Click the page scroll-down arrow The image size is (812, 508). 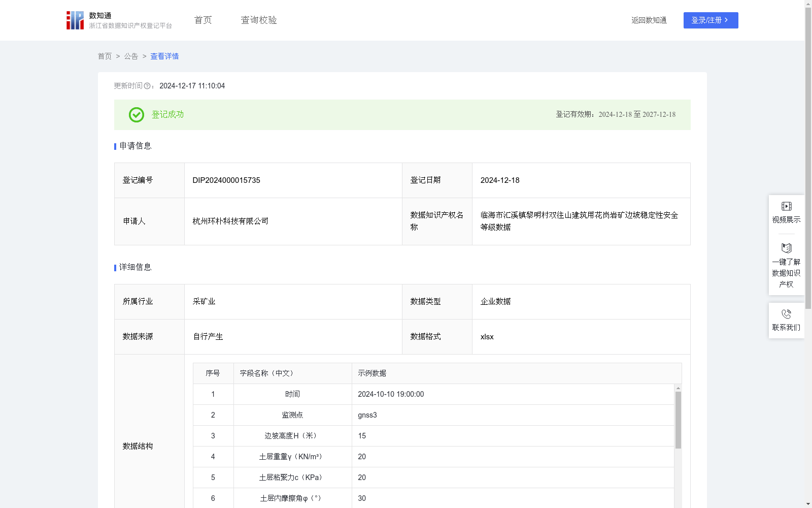808,504
